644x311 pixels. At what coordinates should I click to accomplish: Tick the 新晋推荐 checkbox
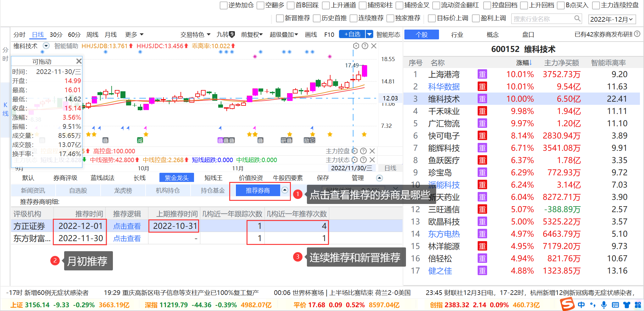(280, 18)
